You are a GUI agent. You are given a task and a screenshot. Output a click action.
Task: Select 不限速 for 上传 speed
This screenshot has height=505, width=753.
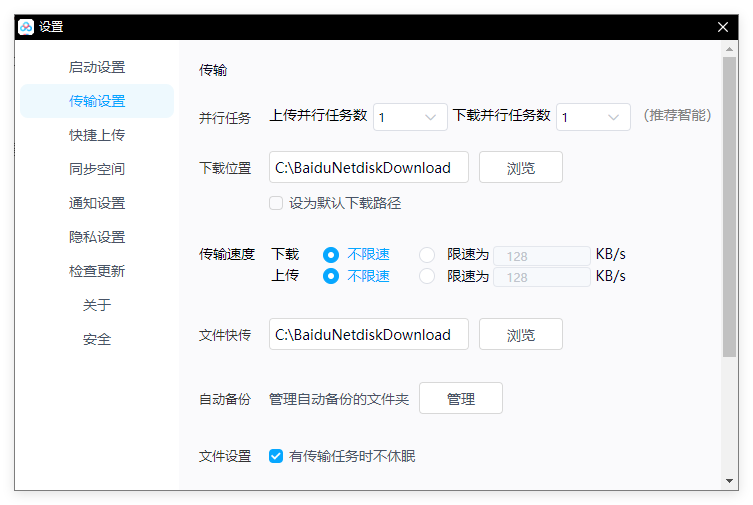(331, 276)
